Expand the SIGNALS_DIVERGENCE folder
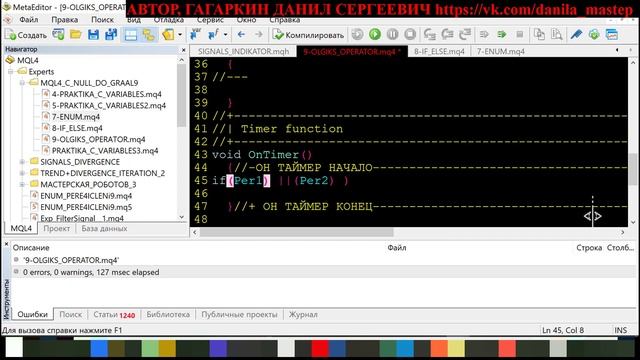 coord(22,162)
